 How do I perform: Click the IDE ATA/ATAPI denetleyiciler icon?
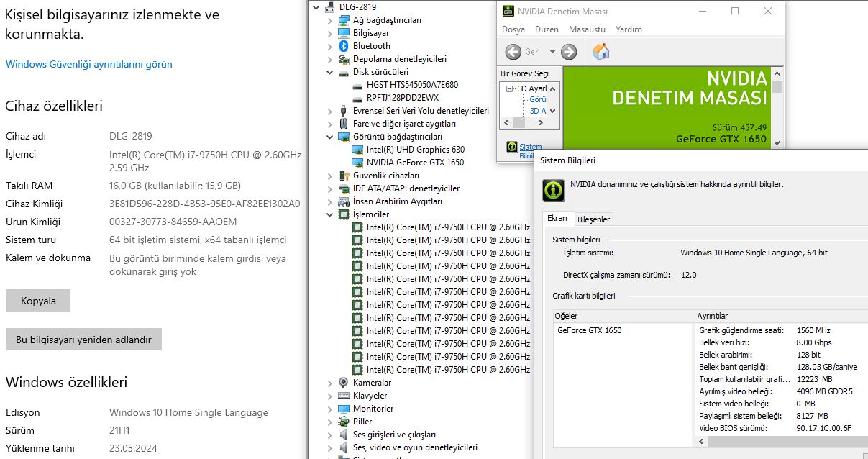pos(344,188)
